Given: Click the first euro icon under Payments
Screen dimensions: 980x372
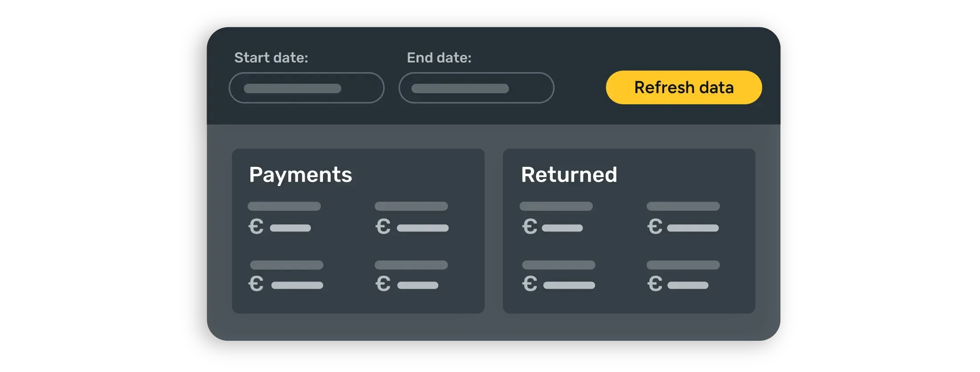Looking at the screenshot, I should 256,227.
